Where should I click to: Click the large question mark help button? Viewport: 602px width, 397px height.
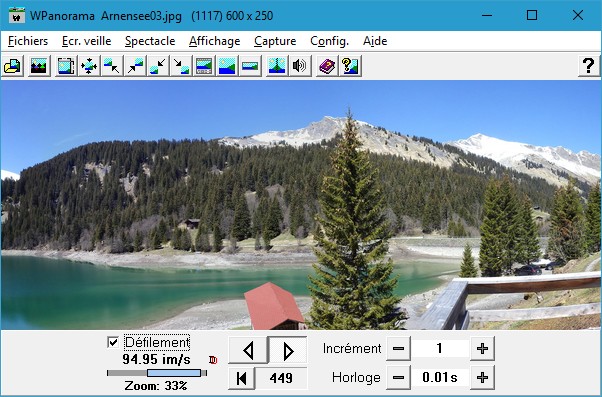(589, 66)
